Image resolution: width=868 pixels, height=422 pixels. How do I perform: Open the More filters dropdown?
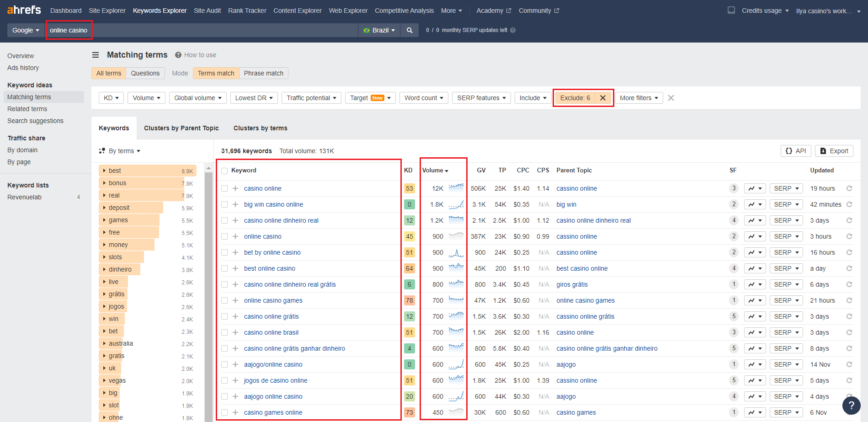(639, 98)
